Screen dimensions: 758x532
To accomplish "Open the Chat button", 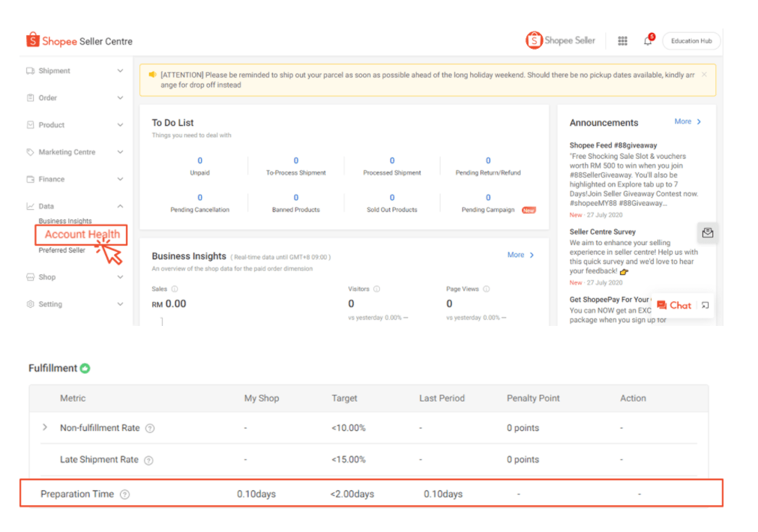I will pyautogui.click(x=674, y=306).
